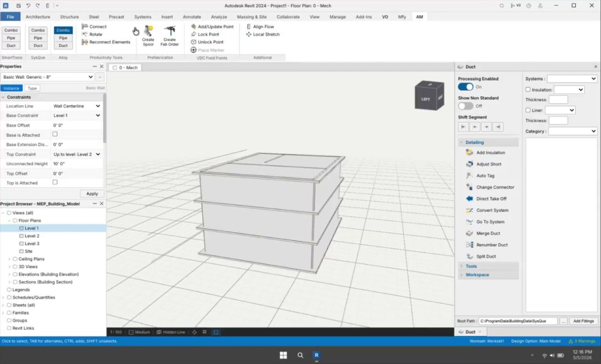This screenshot has height=364, width=601.
Task: Select Direct Take Off
Action: (486, 199)
